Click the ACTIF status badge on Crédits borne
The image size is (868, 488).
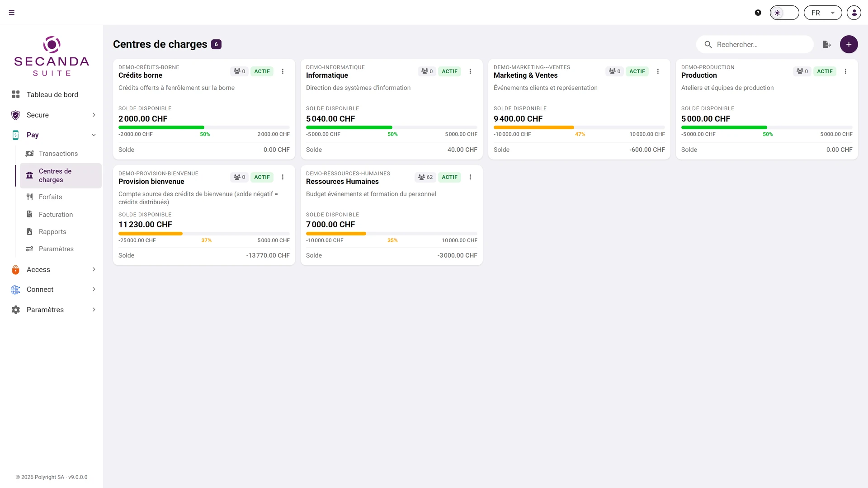tap(262, 71)
